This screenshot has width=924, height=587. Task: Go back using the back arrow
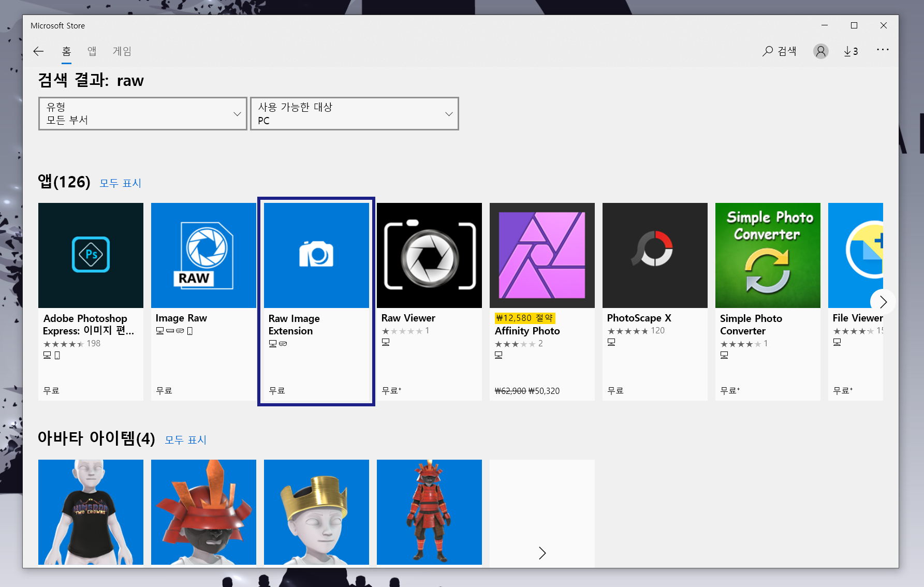coord(38,51)
